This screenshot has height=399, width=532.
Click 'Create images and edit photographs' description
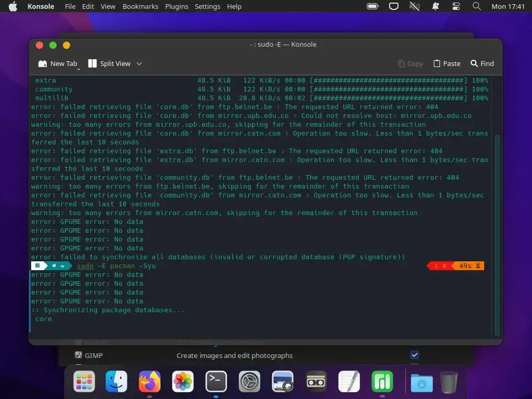[x=234, y=355]
